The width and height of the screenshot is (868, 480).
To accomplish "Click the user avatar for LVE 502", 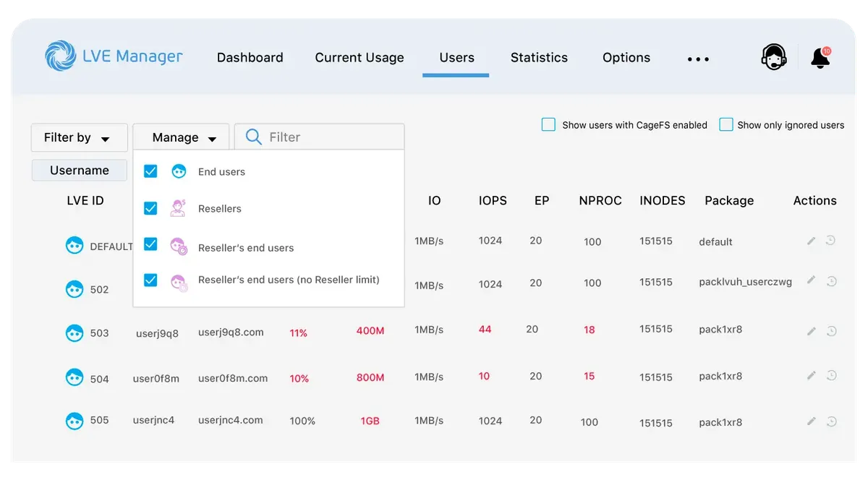I will pyautogui.click(x=75, y=289).
